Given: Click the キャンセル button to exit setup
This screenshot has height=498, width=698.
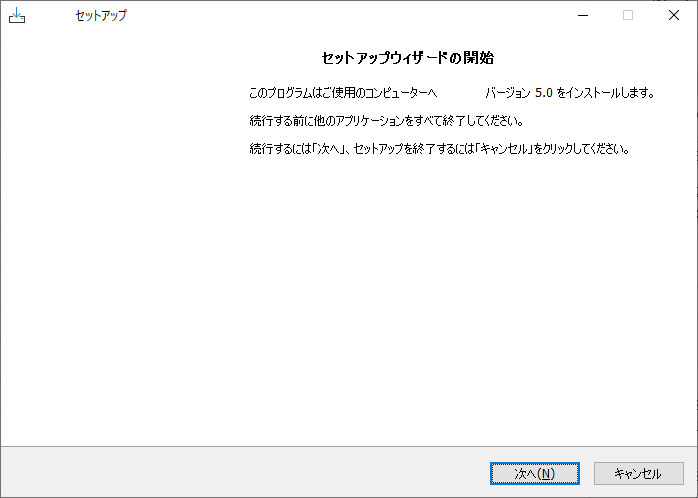Looking at the screenshot, I should click(x=638, y=473).
